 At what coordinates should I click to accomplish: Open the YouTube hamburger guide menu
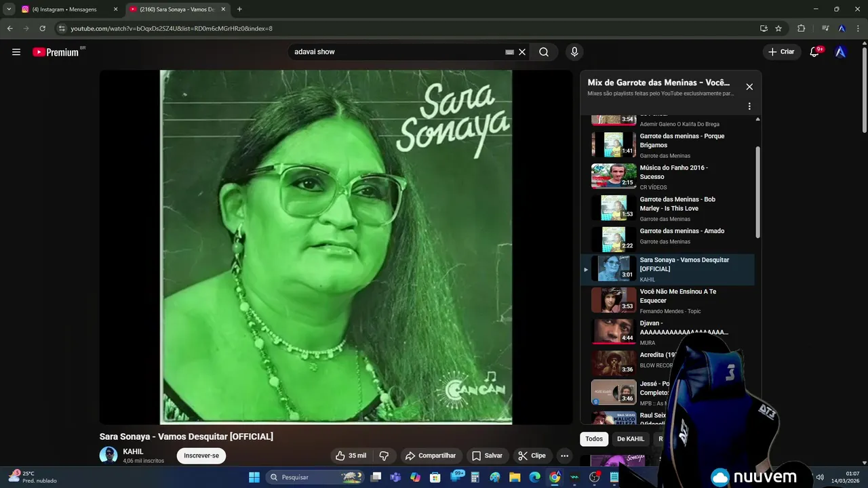[x=16, y=52]
